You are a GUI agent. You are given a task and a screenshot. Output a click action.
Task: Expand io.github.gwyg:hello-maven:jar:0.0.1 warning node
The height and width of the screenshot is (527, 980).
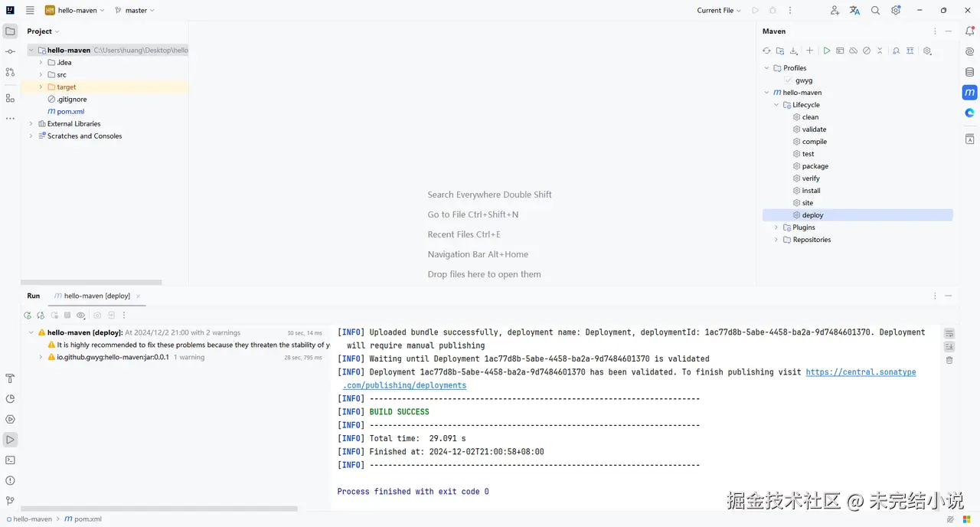point(41,357)
